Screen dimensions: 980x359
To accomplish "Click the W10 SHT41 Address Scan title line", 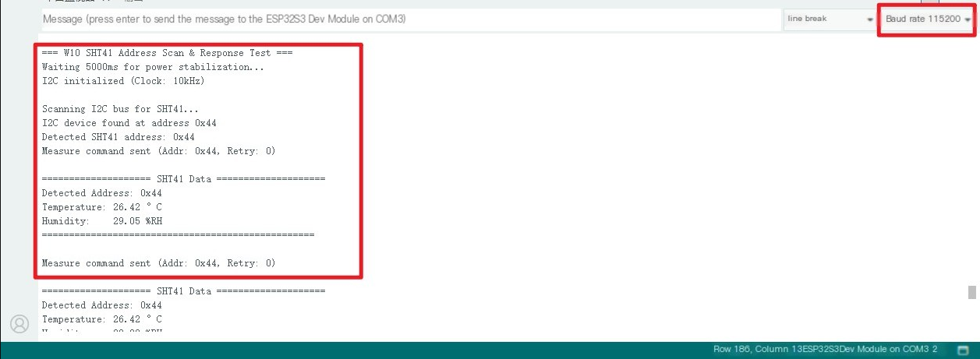I will [x=167, y=53].
